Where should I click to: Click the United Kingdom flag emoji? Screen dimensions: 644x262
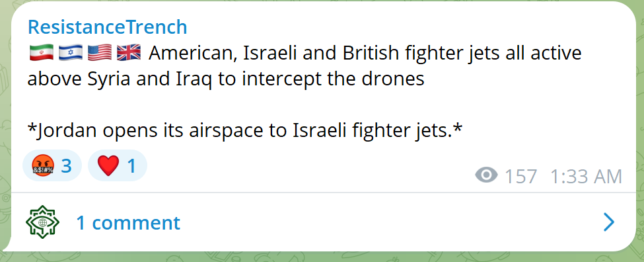pos(129,54)
